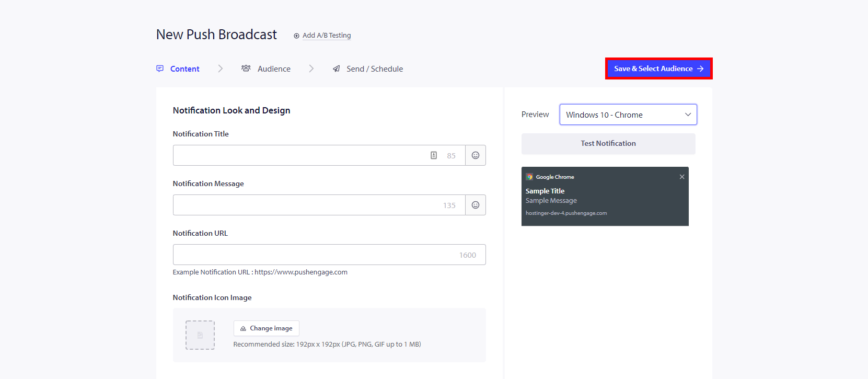The width and height of the screenshot is (868, 379).
Task: Click personalization tag icon in Notification Title field
Action: (433, 155)
